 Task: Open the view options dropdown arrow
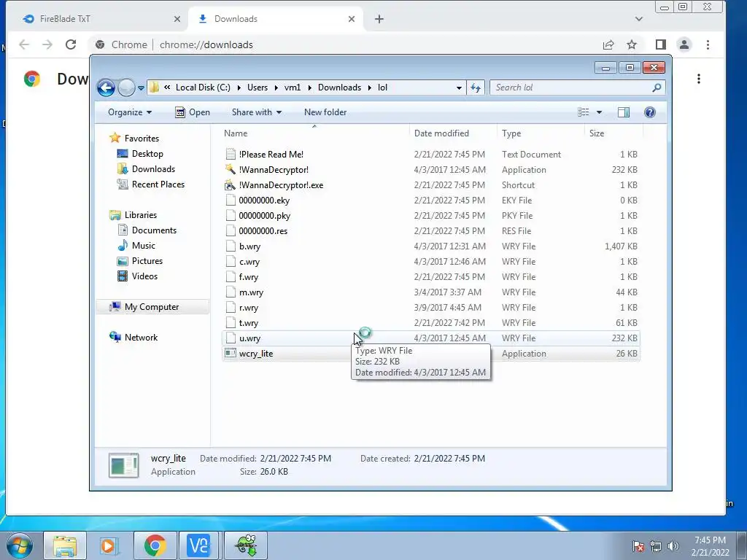click(x=600, y=112)
